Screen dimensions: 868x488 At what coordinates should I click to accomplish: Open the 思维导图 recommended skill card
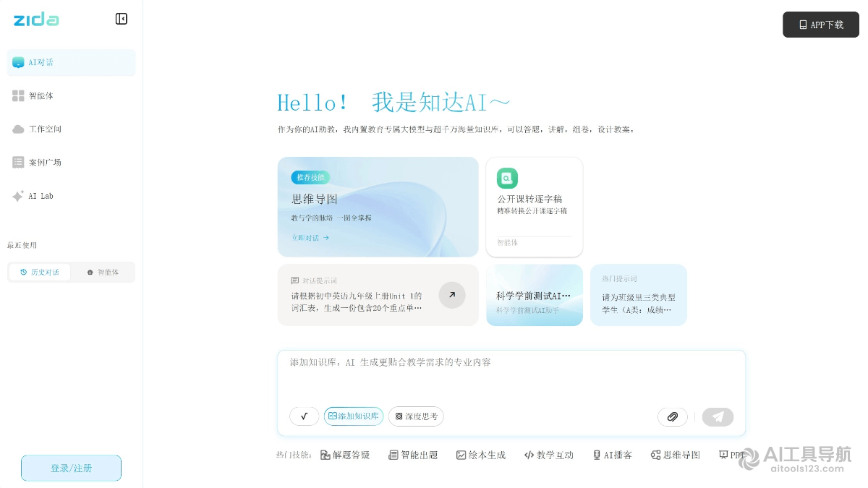(x=378, y=207)
